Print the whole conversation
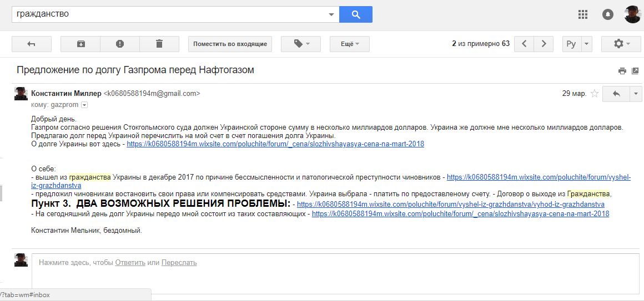 point(622,71)
